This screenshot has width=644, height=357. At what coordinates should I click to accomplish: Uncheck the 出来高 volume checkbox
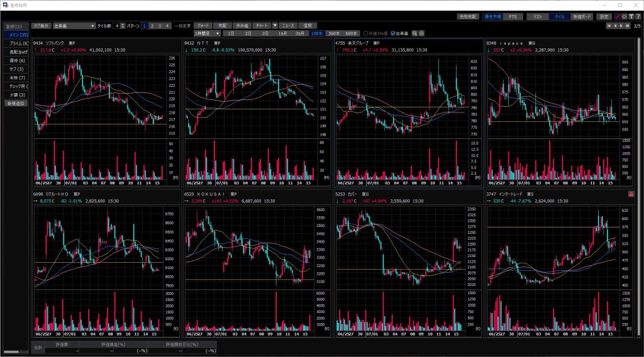(x=393, y=33)
